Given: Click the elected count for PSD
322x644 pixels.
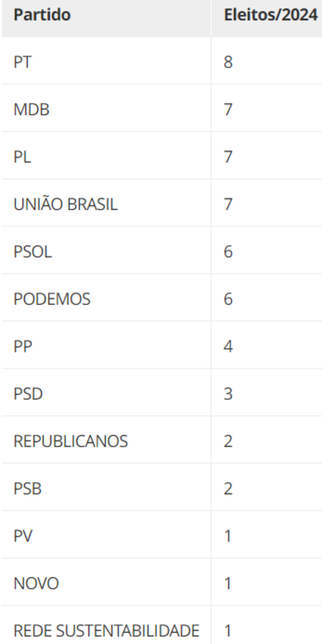Looking at the screenshot, I should pos(228,394).
